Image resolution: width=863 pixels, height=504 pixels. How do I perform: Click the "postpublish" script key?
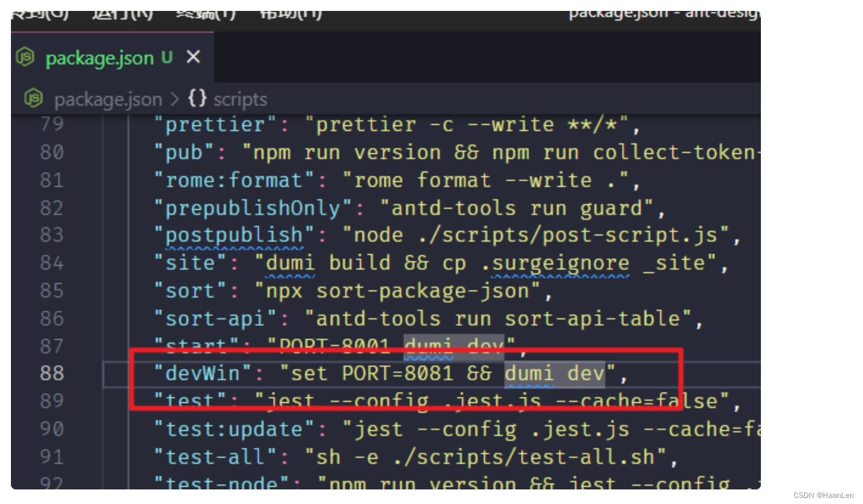[x=234, y=236]
